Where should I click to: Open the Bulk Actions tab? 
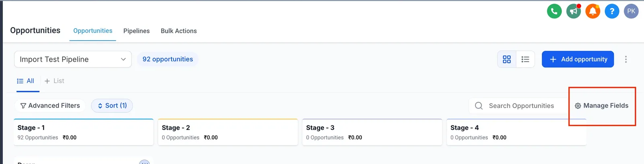click(179, 31)
